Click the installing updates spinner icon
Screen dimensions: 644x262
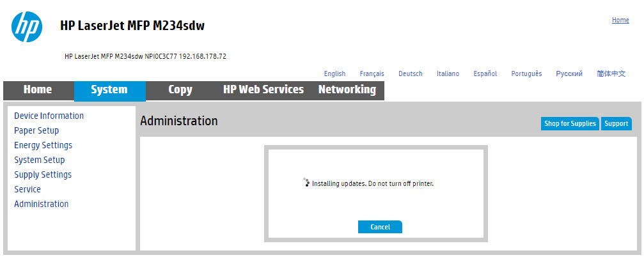(306, 183)
